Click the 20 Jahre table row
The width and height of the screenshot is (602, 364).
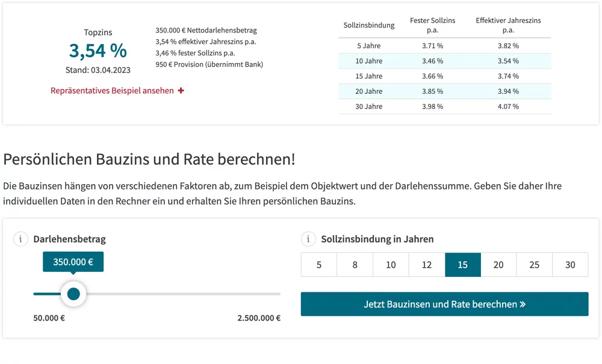point(444,91)
